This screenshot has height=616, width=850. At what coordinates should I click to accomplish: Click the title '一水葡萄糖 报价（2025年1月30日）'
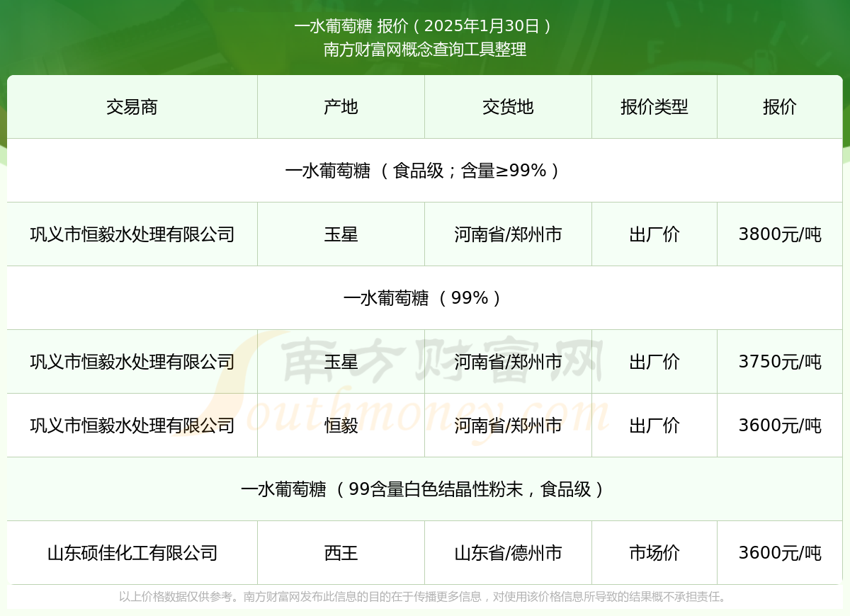pyautogui.click(x=425, y=26)
